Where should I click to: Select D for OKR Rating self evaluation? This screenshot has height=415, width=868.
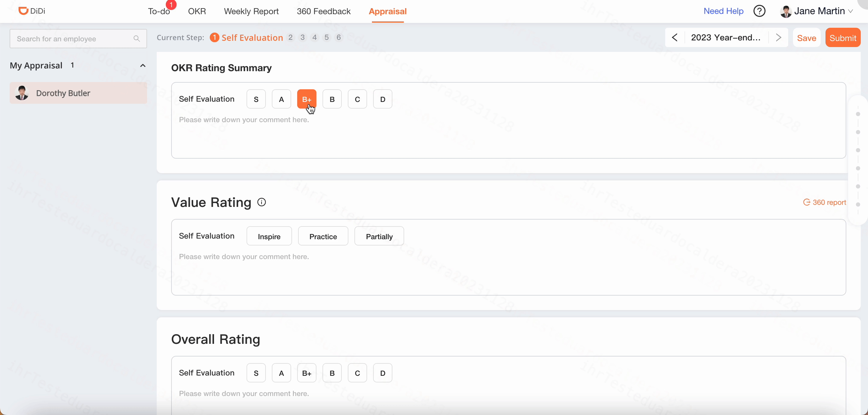382,99
